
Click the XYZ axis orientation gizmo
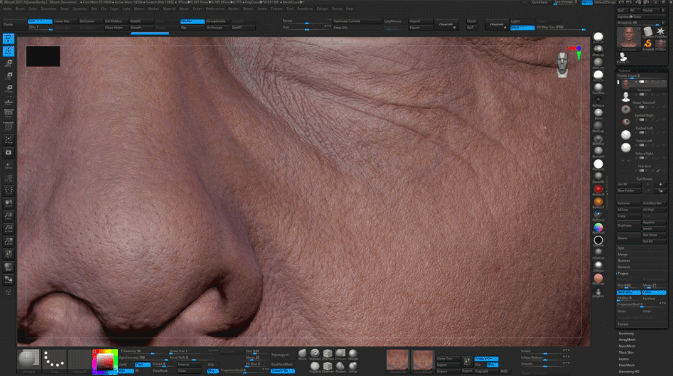(x=576, y=52)
